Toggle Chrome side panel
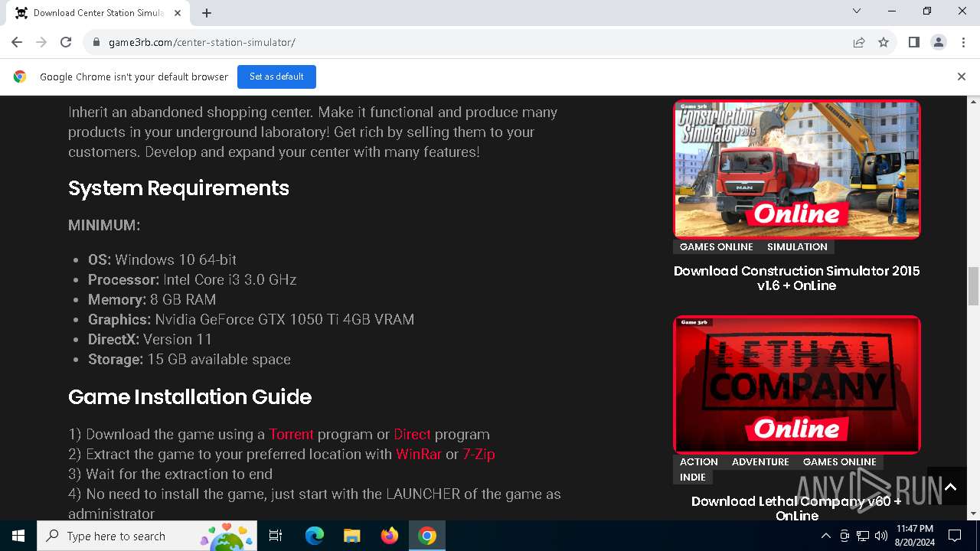 click(913, 42)
